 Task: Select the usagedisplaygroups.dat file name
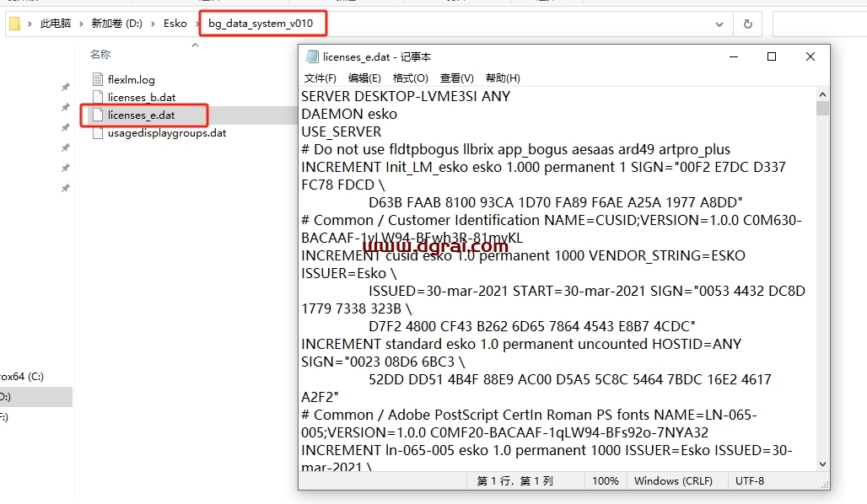coord(167,132)
